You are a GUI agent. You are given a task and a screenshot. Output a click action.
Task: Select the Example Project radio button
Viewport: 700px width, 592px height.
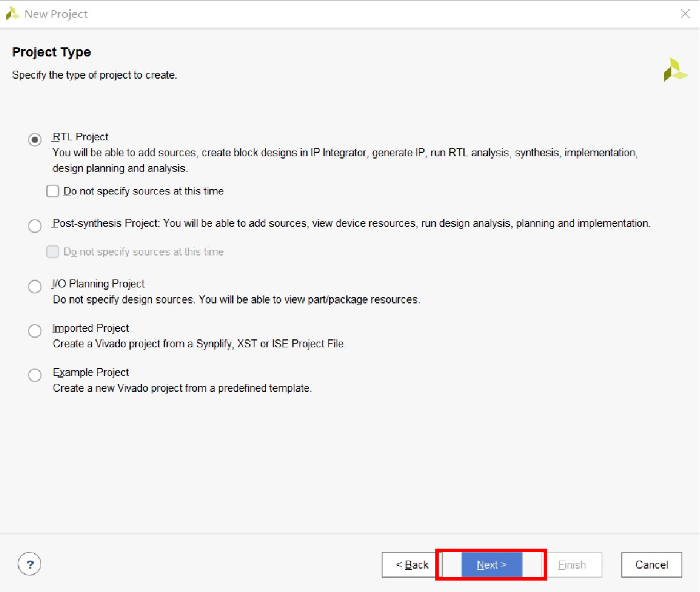(x=35, y=375)
